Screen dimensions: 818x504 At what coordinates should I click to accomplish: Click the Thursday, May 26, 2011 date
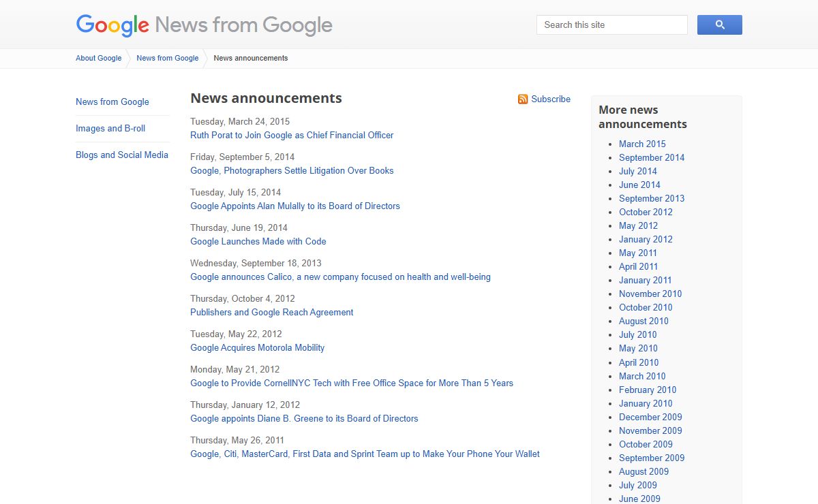pyautogui.click(x=237, y=440)
